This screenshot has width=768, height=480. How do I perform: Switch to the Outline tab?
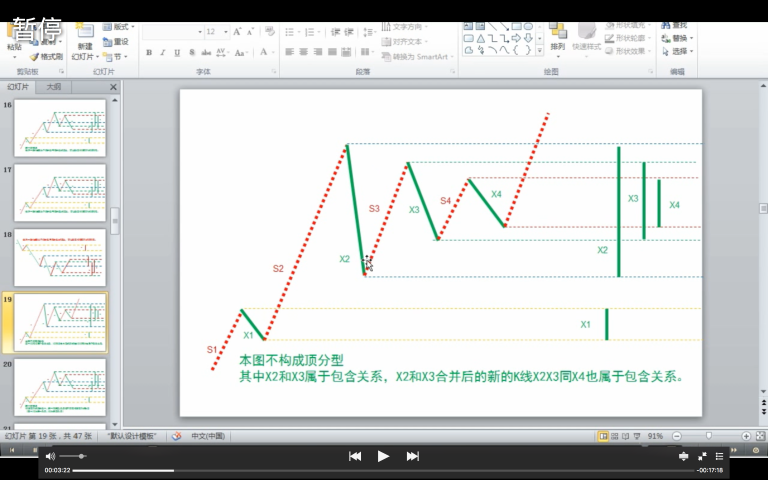point(52,87)
